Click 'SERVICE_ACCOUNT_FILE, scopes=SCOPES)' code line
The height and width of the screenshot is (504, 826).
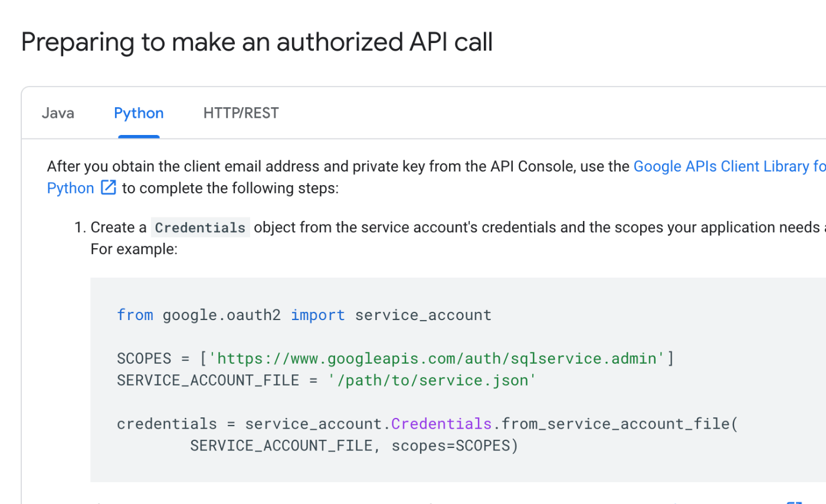pos(354,446)
